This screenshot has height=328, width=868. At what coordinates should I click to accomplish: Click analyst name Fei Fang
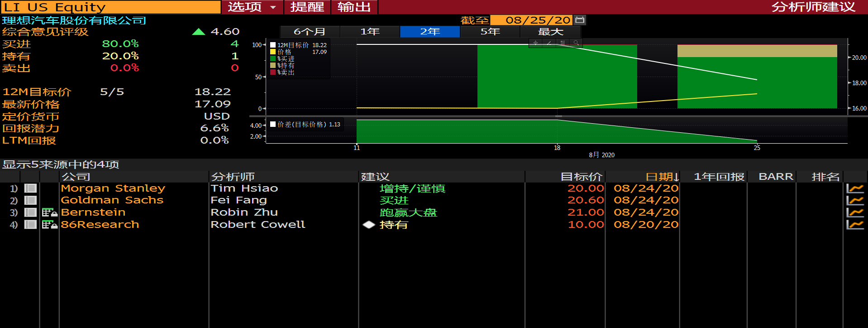[239, 200]
